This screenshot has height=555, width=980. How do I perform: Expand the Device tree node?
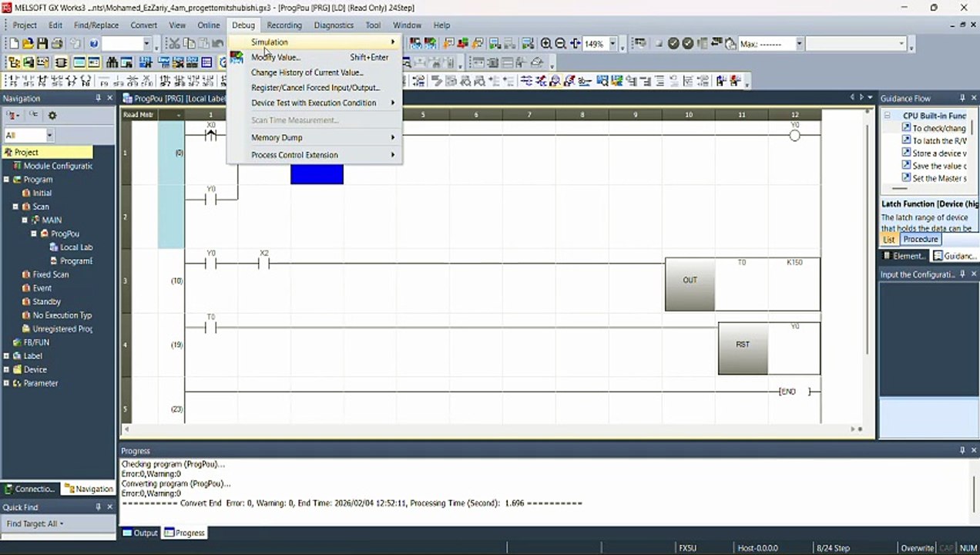(x=6, y=370)
